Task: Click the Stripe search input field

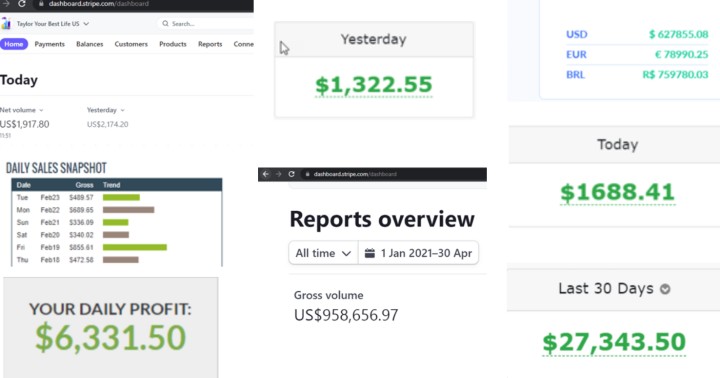Action: click(205, 23)
